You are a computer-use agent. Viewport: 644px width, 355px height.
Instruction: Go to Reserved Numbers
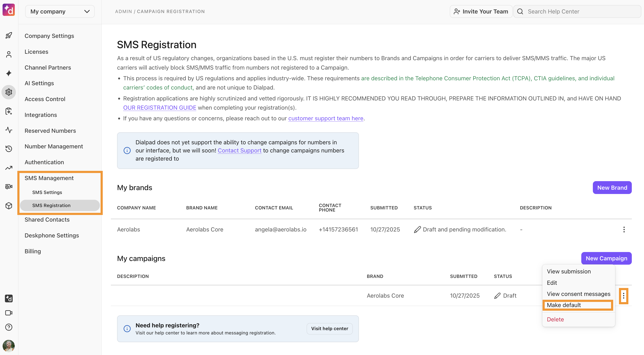50,131
